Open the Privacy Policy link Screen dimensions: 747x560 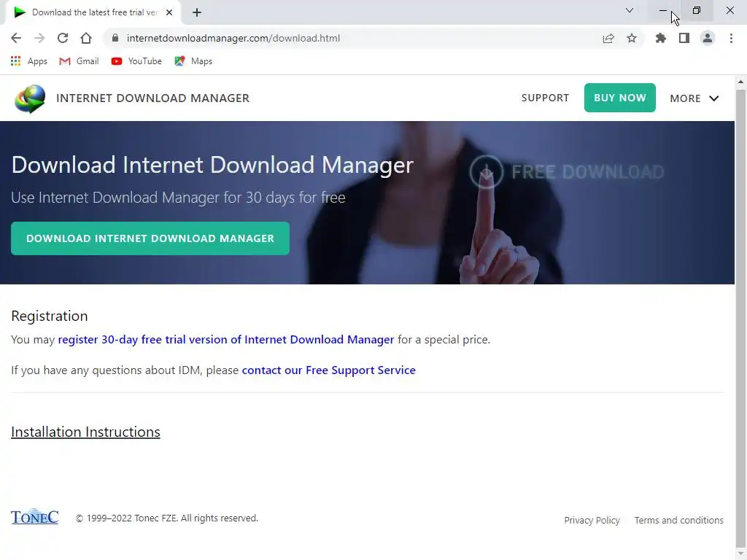(x=592, y=520)
